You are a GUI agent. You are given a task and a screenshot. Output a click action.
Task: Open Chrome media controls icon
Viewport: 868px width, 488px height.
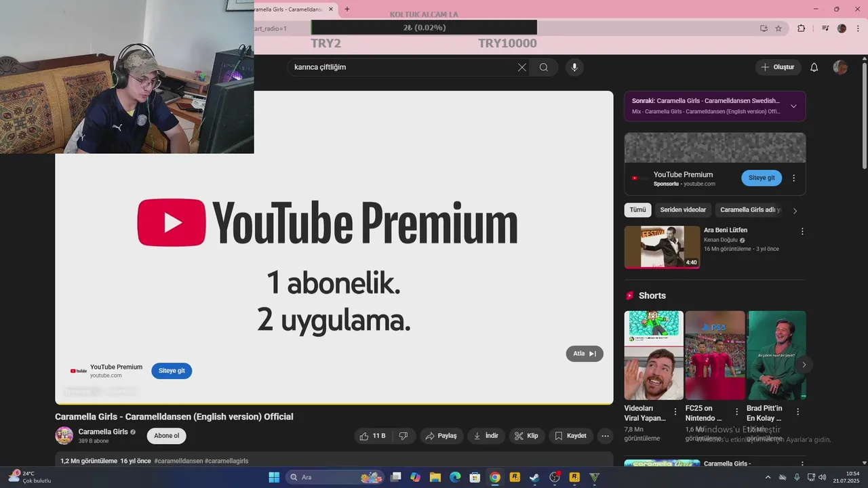pyautogui.click(x=825, y=28)
